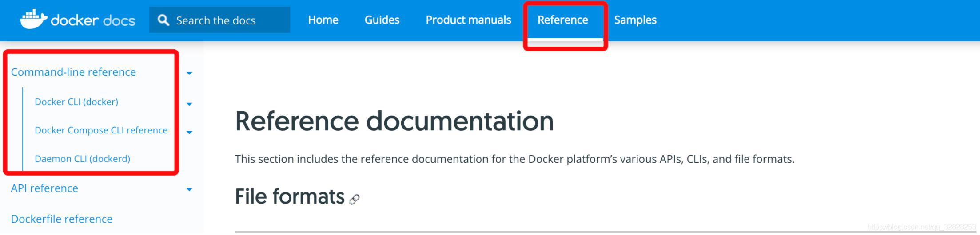Viewport: 980px width, 235px height.
Task: Expand the Command-line reference arrow
Action: point(189,73)
